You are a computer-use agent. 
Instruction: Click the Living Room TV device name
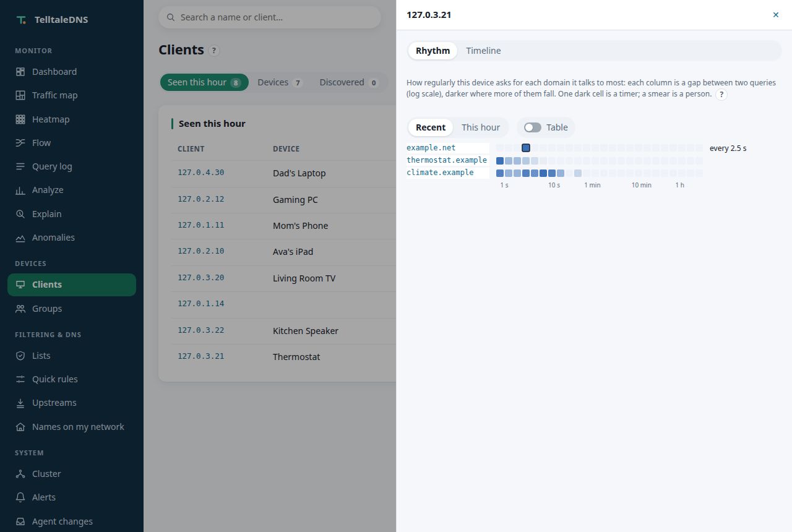304,278
